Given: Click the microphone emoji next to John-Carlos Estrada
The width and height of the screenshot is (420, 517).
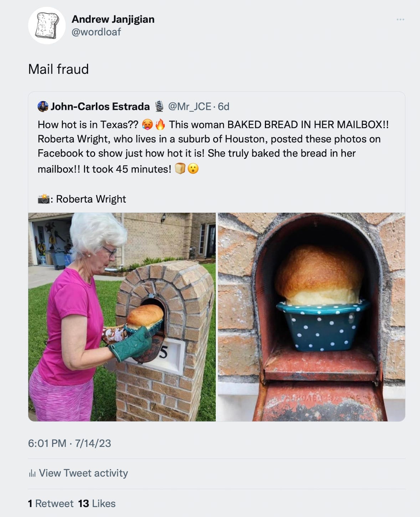Looking at the screenshot, I should 159,106.
